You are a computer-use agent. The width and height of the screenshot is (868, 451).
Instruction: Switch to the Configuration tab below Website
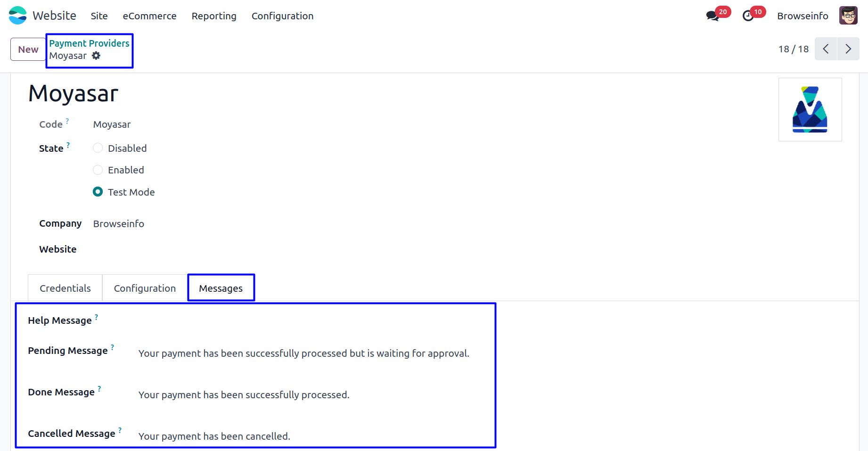[x=145, y=288]
